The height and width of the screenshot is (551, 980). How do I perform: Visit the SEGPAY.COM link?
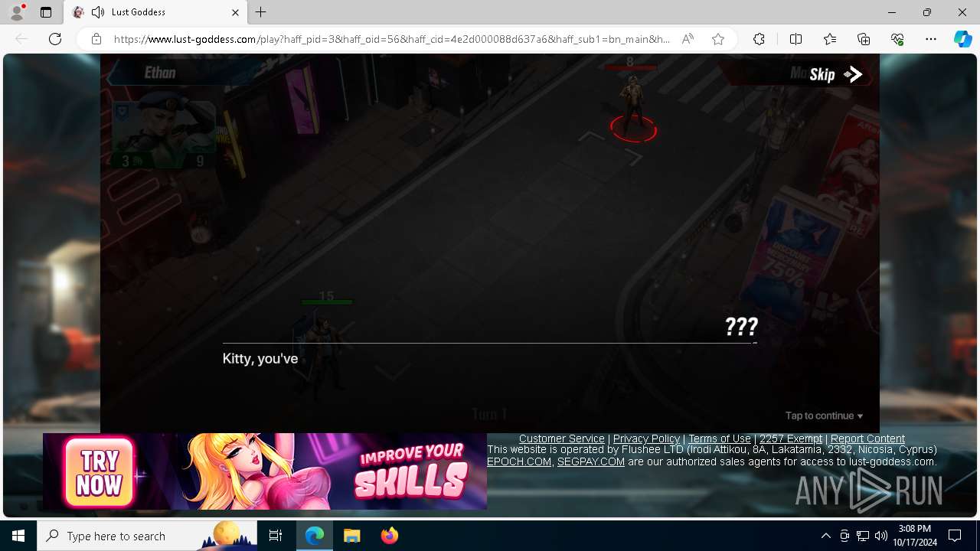tap(591, 461)
